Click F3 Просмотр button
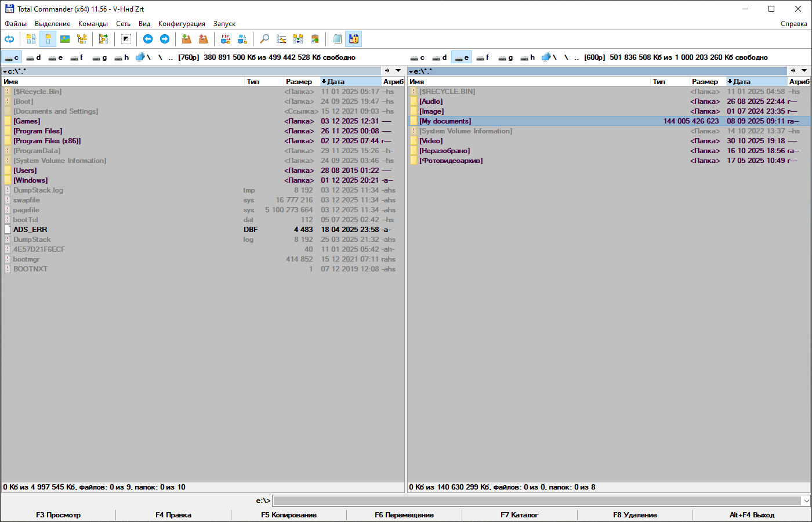Image resolution: width=812 pixels, height=522 pixels. click(x=58, y=515)
